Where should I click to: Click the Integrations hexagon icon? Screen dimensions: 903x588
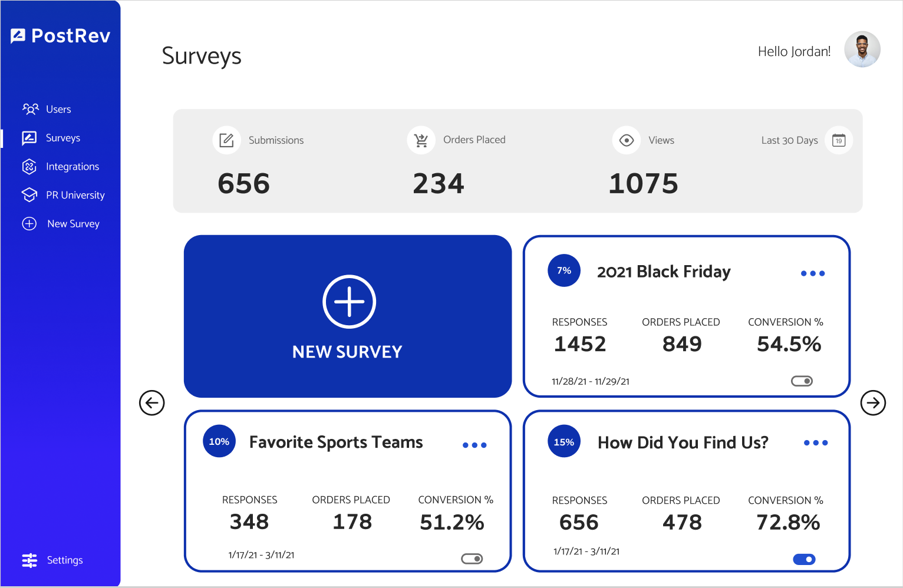click(x=29, y=167)
